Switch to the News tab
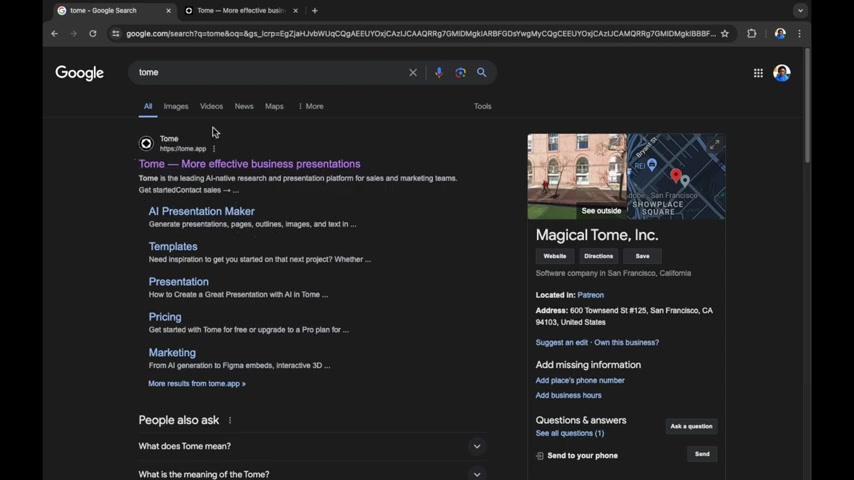Viewport: 854px width, 480px height. (x=244, y=106)
